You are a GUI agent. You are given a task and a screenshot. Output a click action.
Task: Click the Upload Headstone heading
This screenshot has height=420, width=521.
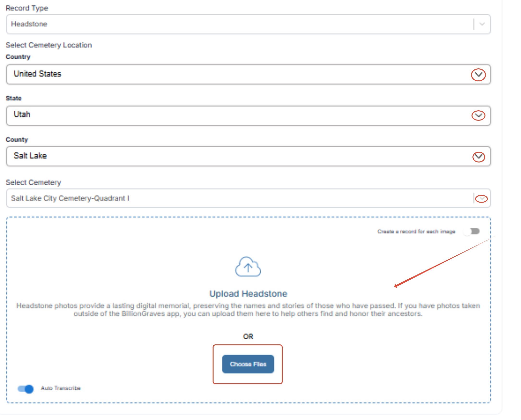pos(248,294)
